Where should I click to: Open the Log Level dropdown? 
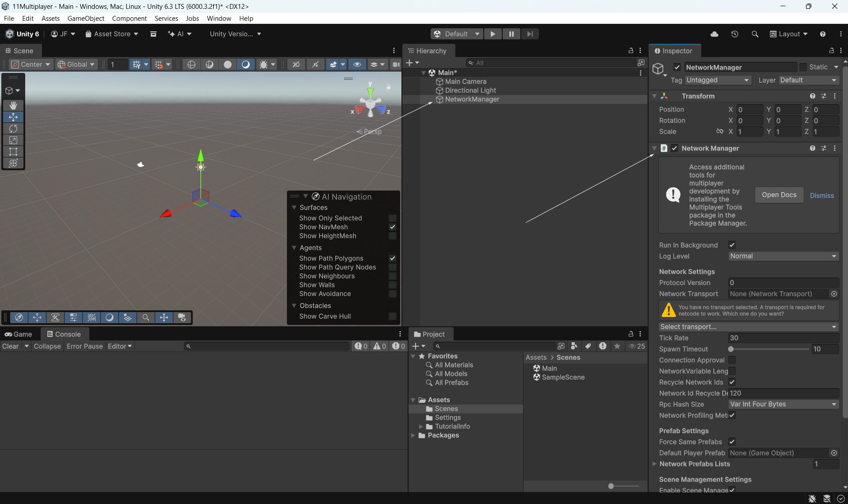(783, 256)
